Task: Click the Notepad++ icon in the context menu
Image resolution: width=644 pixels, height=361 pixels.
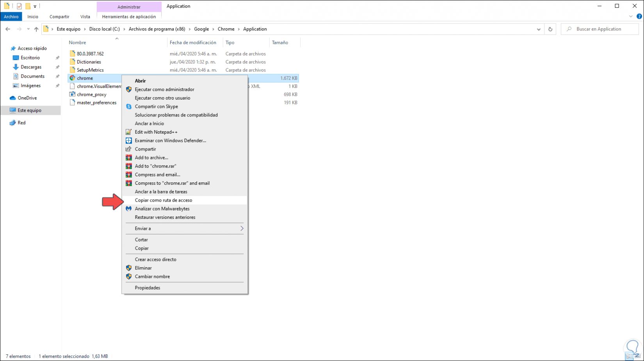Action: pos(129,132)
